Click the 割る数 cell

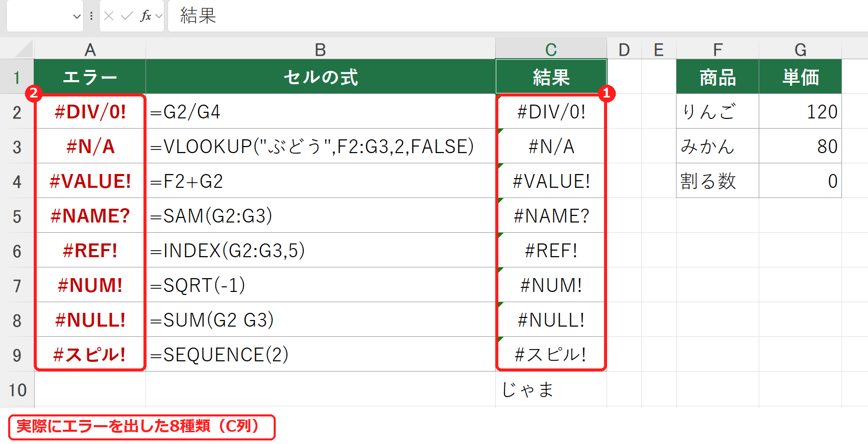coord(717,181)
